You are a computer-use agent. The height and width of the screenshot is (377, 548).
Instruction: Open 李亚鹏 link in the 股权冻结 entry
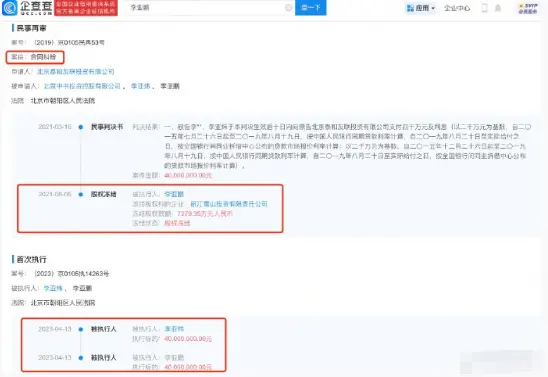click(174, 194)
